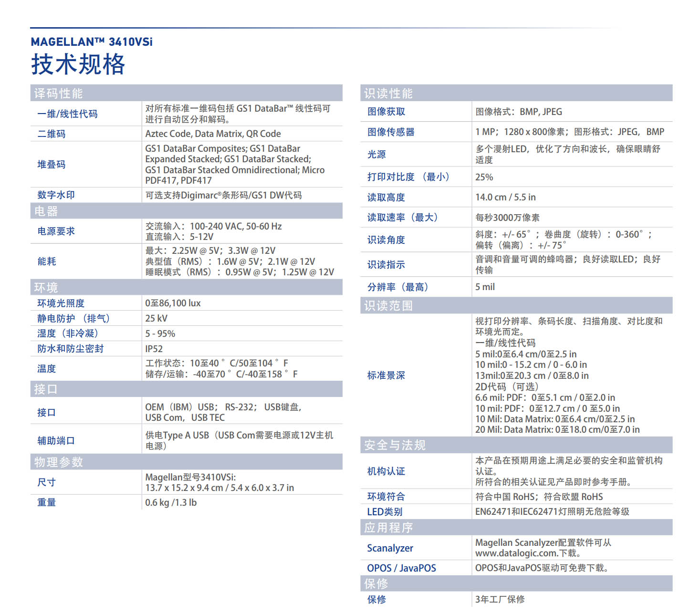Click the warranty value '3年工厂保修'
Image resolution: width=700 pixels, height=615 pixels.
[500, 599]
